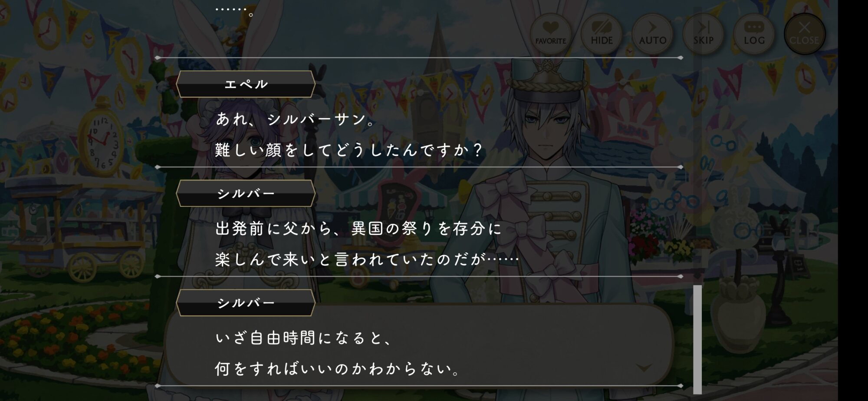The width and height of the screenshot is (868, 401).
Task: Open the LOG speech bubble icon
Action: click(x=754, y=33)
